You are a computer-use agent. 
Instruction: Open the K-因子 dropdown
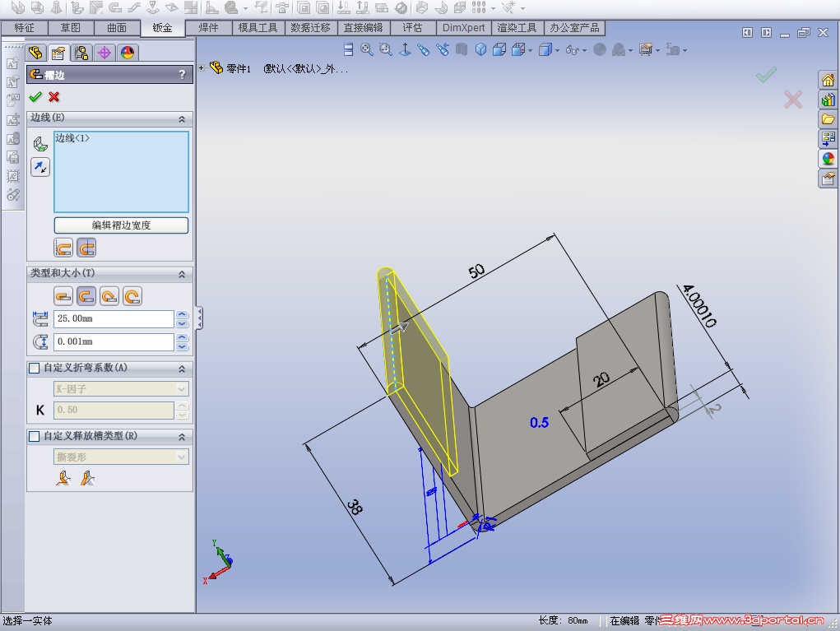click(x=182, y=389)
